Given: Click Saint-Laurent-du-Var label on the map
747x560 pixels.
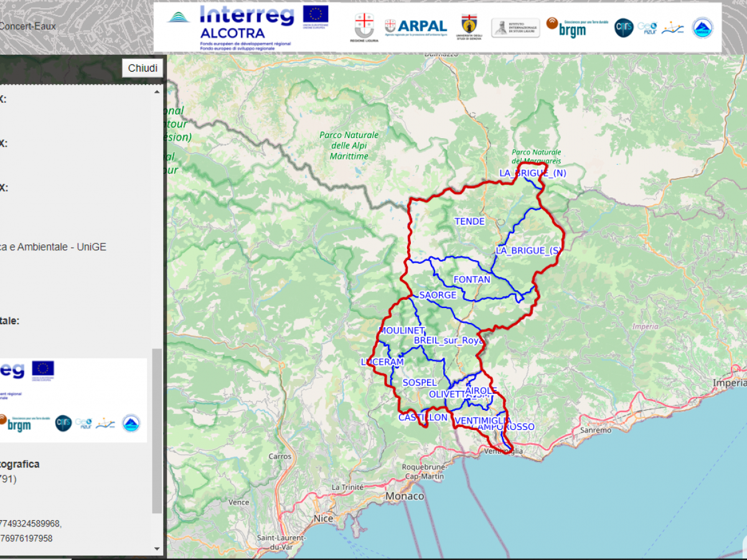Looking at the screenshot, I should [x=281, y=542].
